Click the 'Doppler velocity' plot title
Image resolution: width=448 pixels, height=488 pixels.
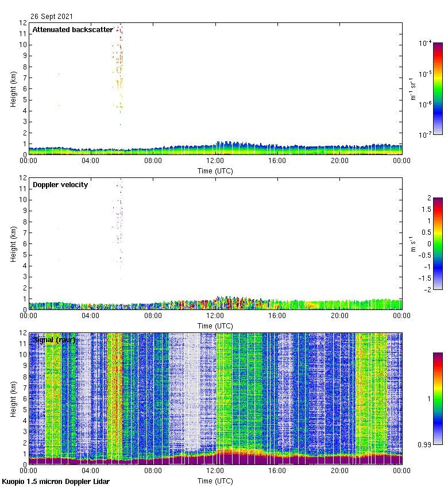click(60, 185)
